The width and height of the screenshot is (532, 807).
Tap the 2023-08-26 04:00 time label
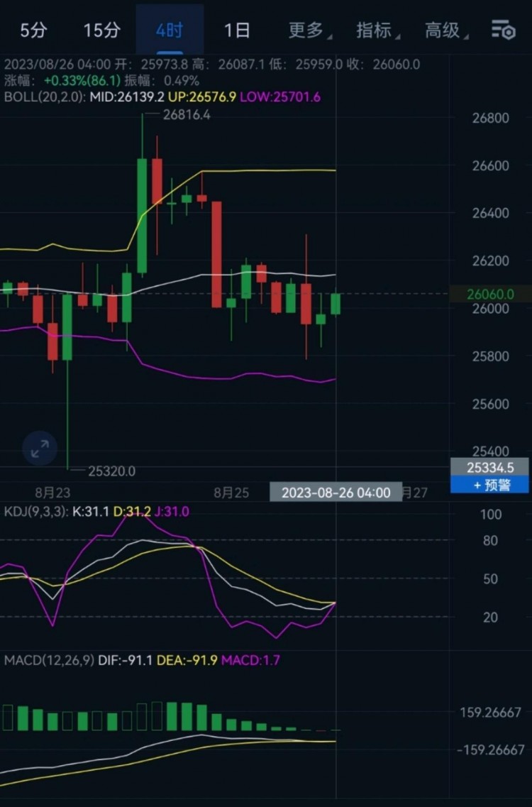coord(336,493)
